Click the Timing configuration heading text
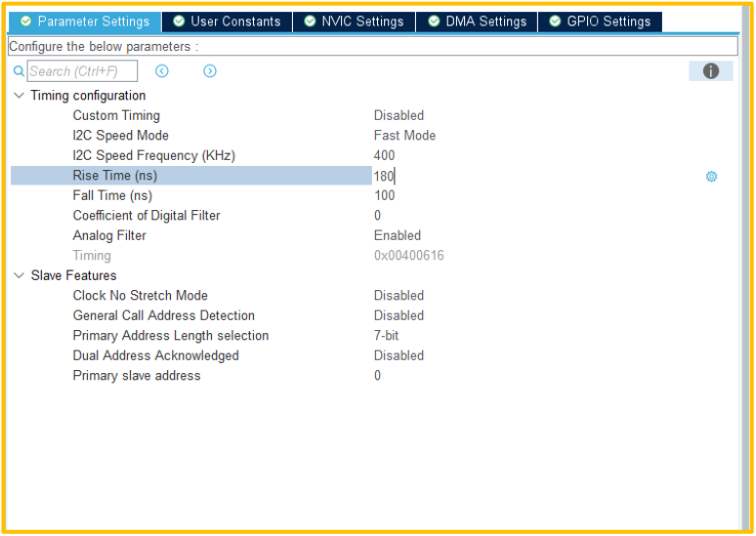Screen dimensions: 756x536 [x=88, y=96]
